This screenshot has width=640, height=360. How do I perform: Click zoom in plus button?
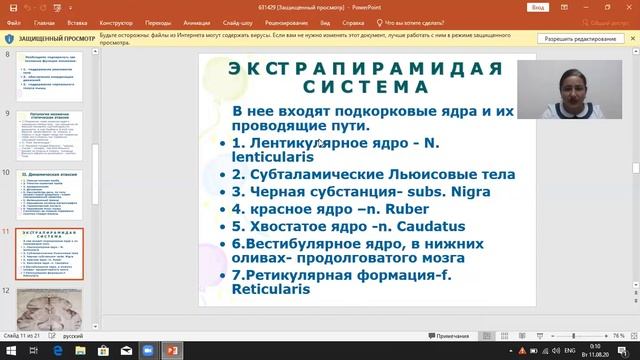606,336
